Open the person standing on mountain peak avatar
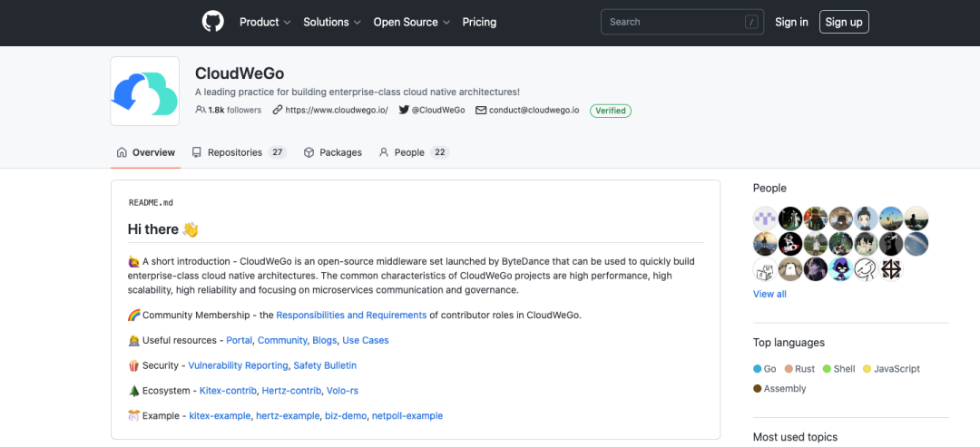The image size is (980, 447). tap(765, 244)
